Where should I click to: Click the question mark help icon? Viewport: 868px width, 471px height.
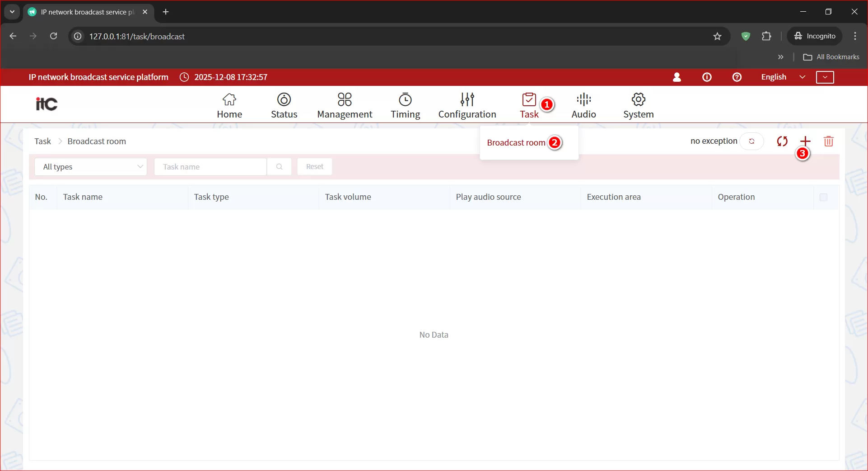[737, 77]
